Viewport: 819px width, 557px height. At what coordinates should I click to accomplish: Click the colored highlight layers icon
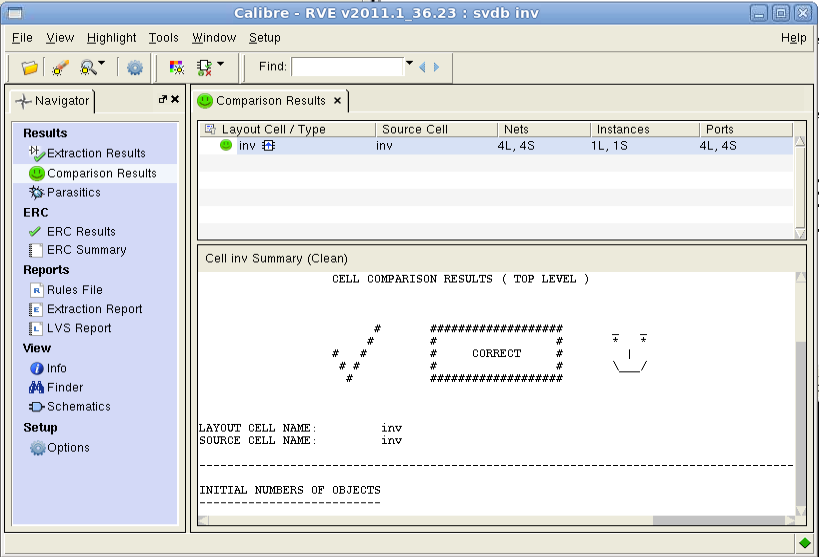click(177, 67)
